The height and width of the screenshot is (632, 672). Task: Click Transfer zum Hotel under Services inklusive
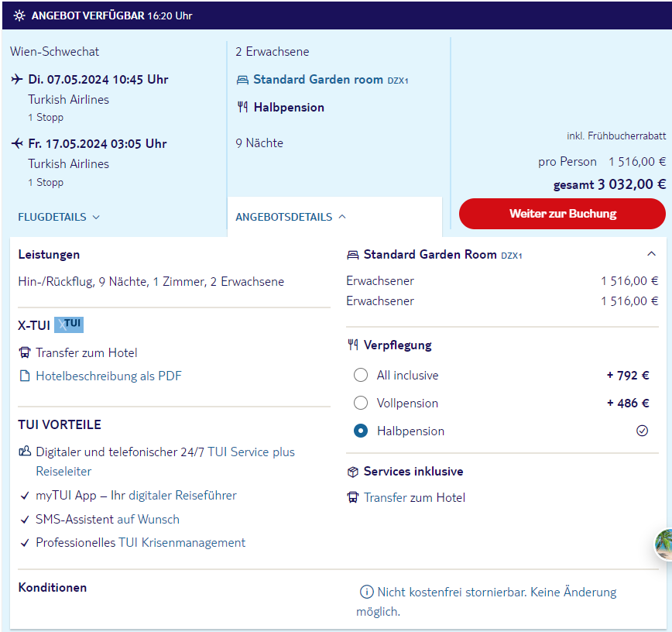tap(414, 498)
